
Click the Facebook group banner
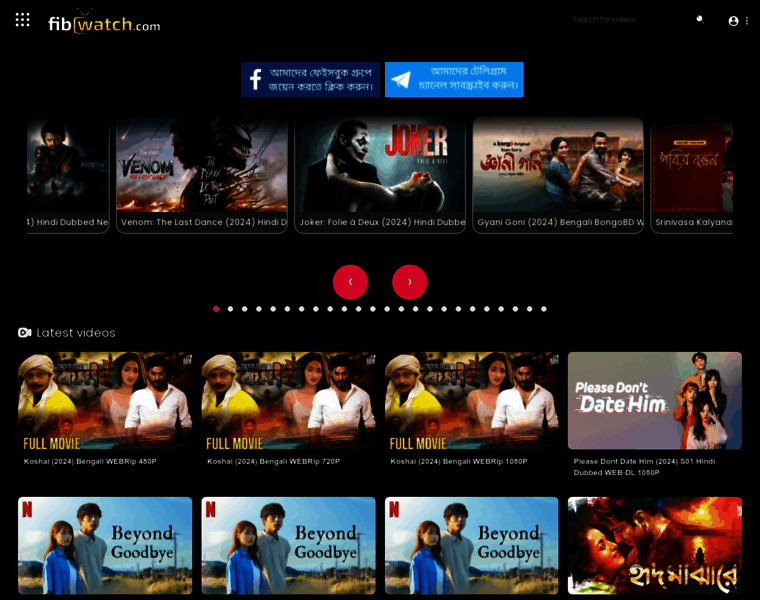pyautogui.click(x=310, y=80)
